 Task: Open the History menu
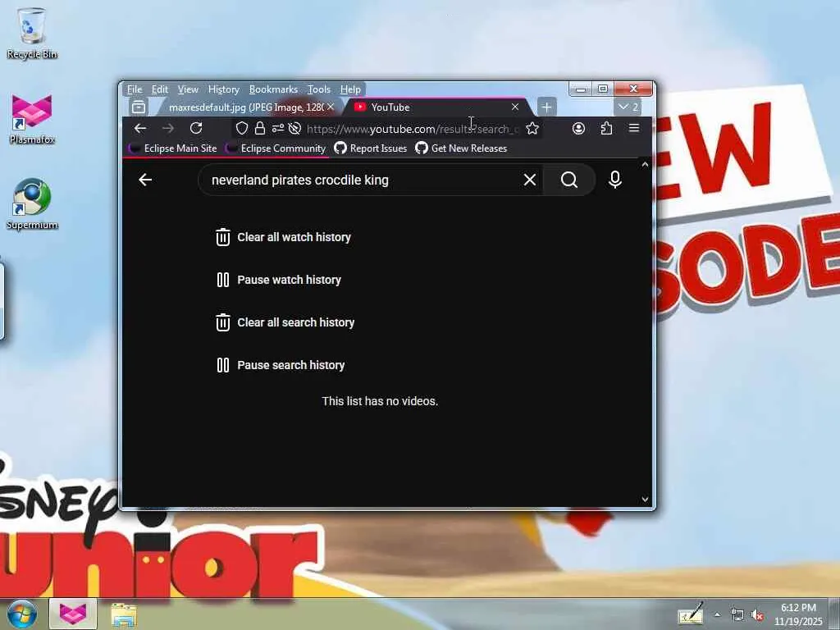(x=223, y=89)
